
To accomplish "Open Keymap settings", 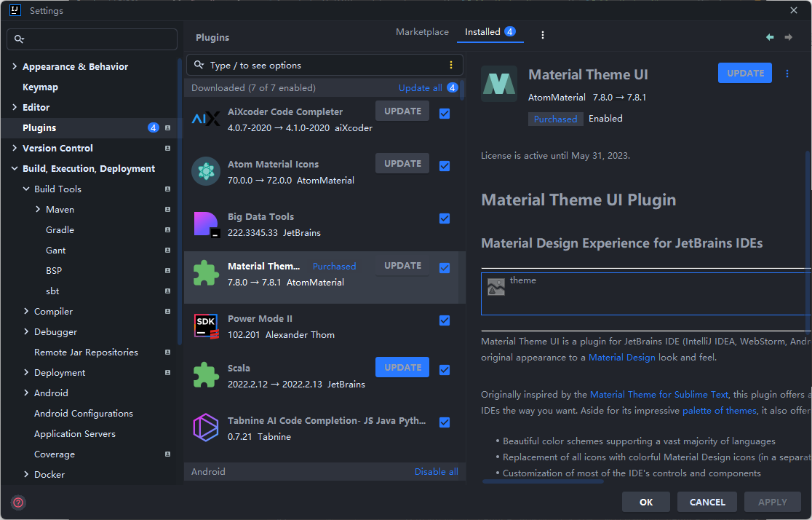I will (x=40, y=87).
